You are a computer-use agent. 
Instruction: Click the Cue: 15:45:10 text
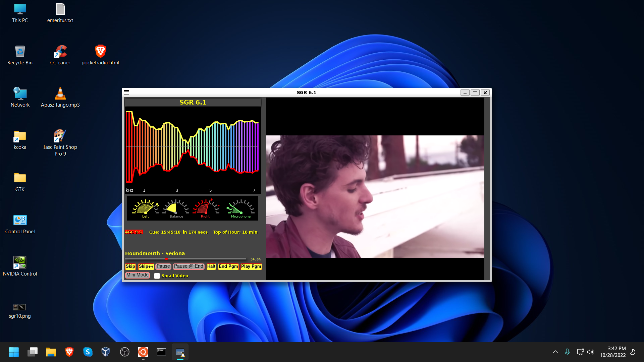pyautogui.click(x=165, y=232)
